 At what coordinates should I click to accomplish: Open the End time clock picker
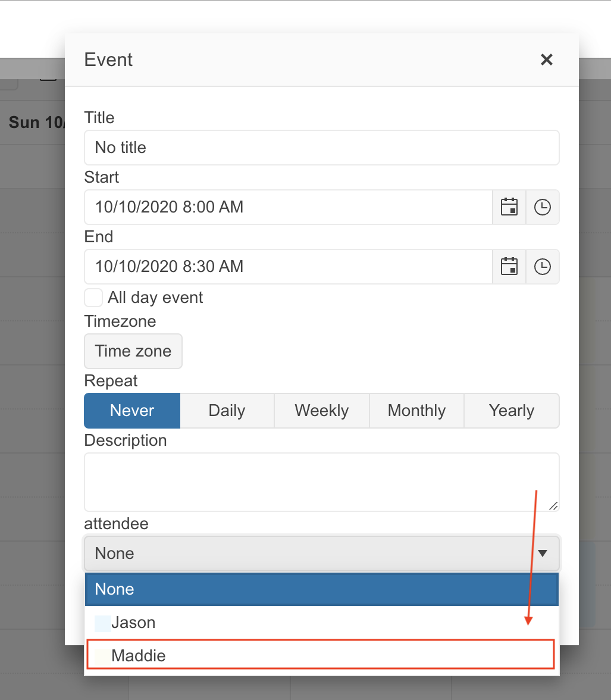coord(542,267)
